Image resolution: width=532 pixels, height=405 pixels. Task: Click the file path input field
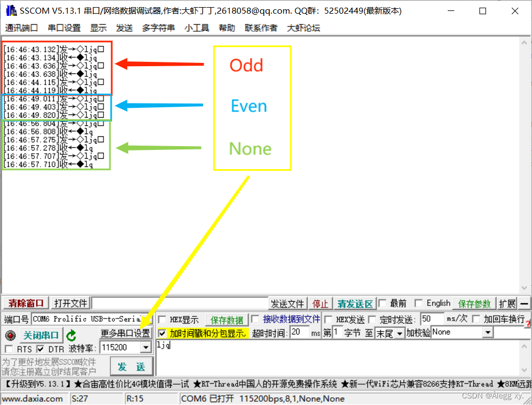180,303
